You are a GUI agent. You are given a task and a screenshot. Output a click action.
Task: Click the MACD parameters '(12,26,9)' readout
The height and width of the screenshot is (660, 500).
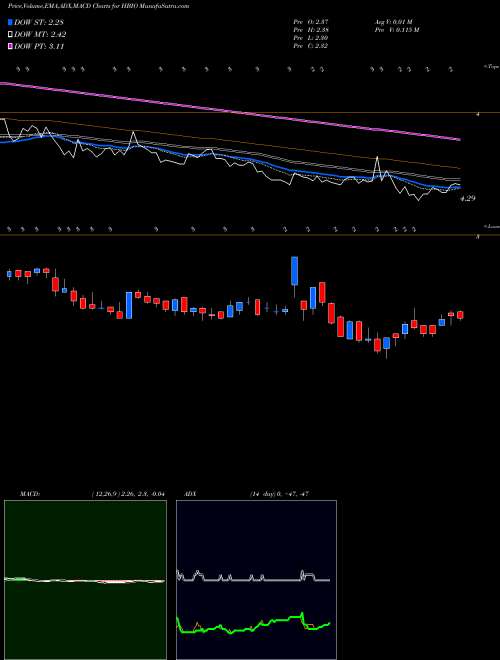[128, 494]
